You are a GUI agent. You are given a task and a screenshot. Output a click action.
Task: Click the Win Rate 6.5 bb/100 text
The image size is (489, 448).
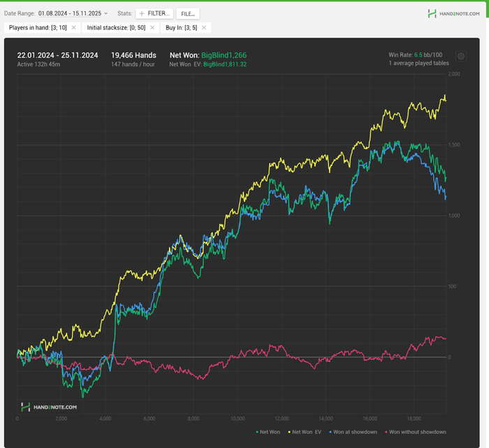[416, 55]
